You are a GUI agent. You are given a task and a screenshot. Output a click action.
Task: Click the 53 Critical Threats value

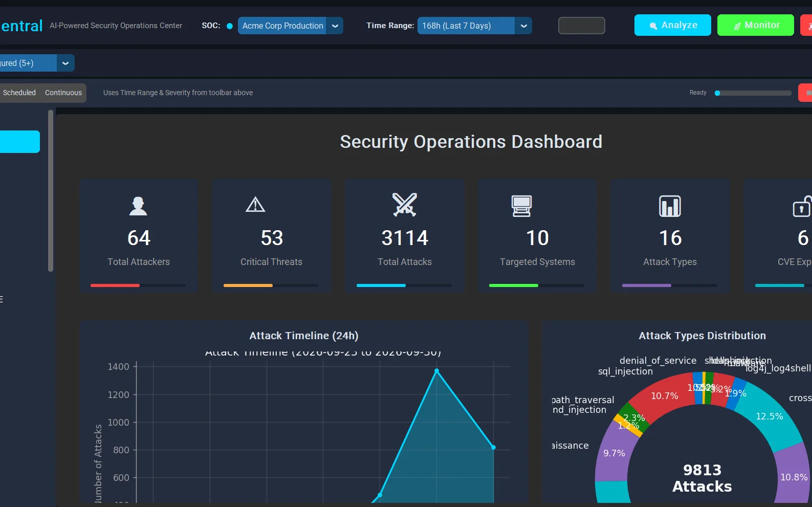(272, 238)
